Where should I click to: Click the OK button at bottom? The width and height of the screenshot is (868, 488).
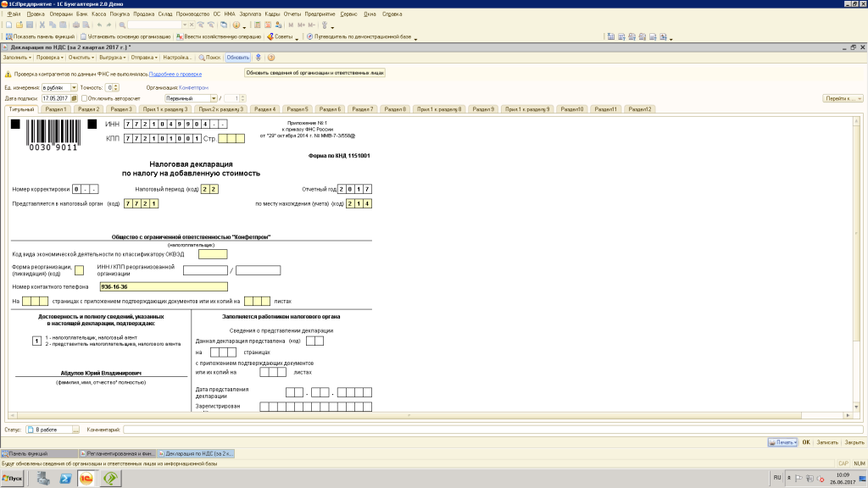(x=806, y=442)
